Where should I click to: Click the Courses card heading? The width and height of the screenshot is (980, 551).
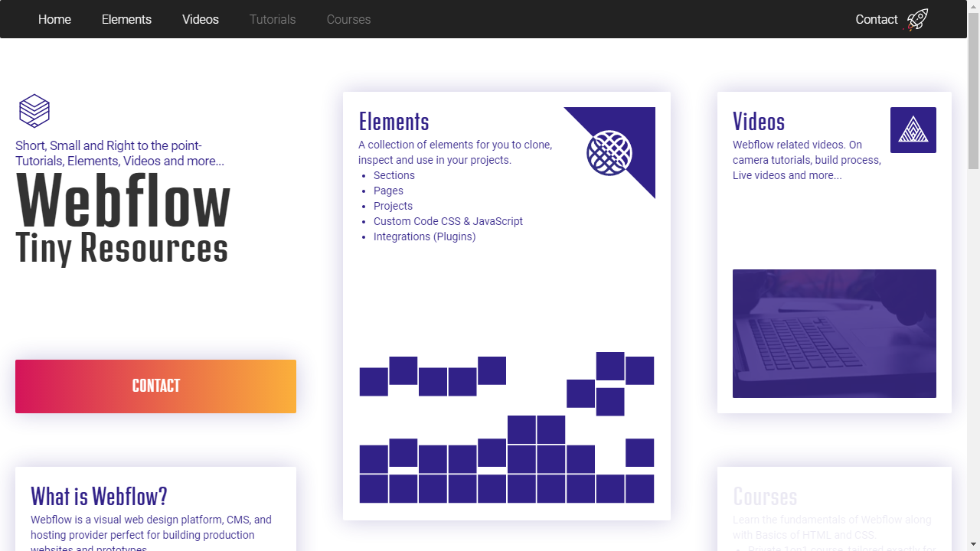point(765,497)
